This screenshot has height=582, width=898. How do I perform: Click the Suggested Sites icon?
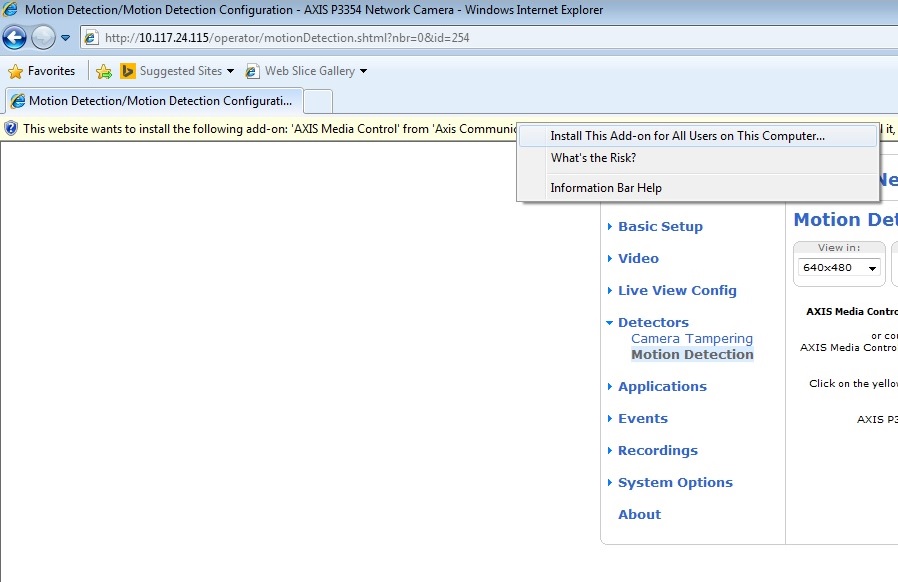point(127,71)
